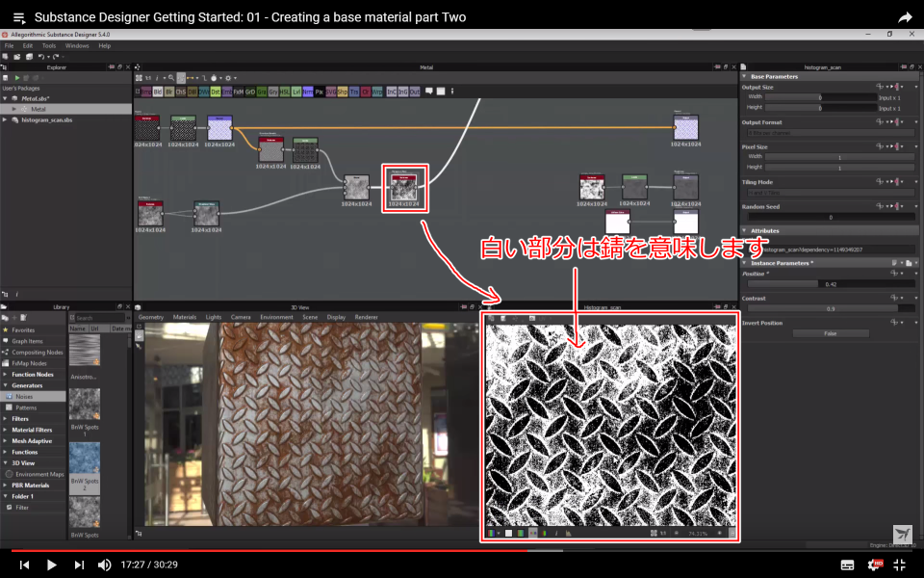The width and height of the screenshot is (924, 578).
Task: Add an Output (Out) node
Action: pyautogui.click(x=414, y=92)
